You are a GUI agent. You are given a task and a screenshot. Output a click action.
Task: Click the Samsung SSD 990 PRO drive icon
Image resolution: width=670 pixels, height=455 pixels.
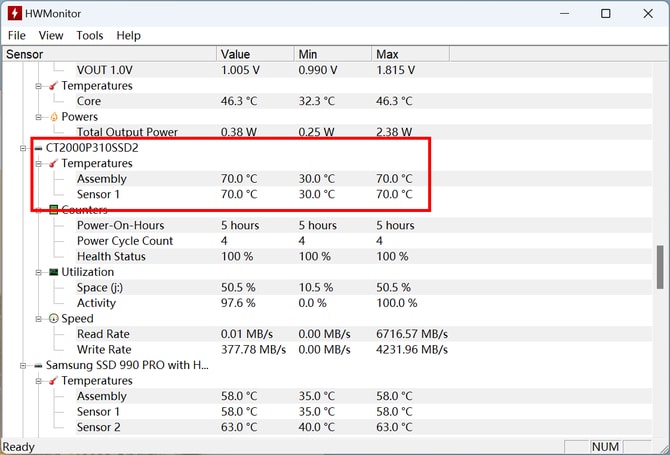coord(38,366)
